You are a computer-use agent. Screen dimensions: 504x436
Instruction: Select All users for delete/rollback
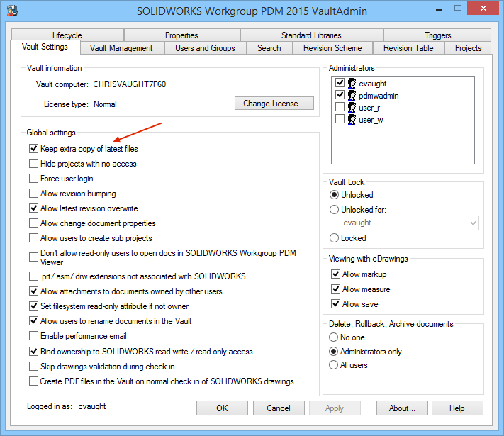[334, 365]
